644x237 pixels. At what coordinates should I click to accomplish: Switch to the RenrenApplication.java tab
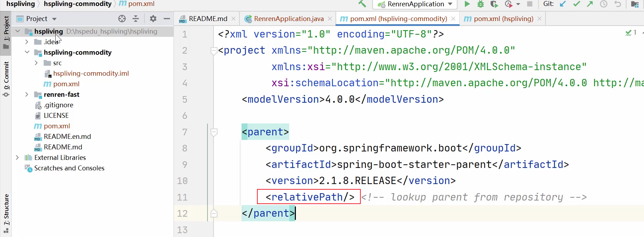pos(289,19)
